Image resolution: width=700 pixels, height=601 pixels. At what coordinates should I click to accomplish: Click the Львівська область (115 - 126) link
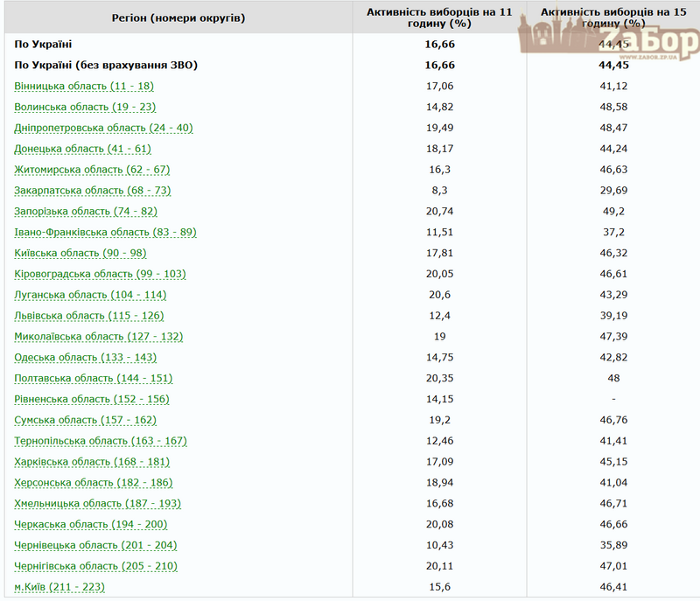(89, 316)
